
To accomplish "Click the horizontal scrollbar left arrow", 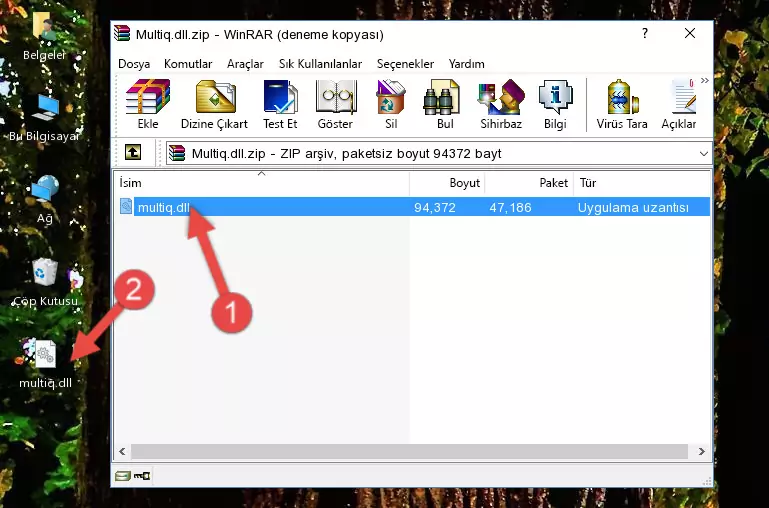I will pyautogui.click(x=122, y=451).
